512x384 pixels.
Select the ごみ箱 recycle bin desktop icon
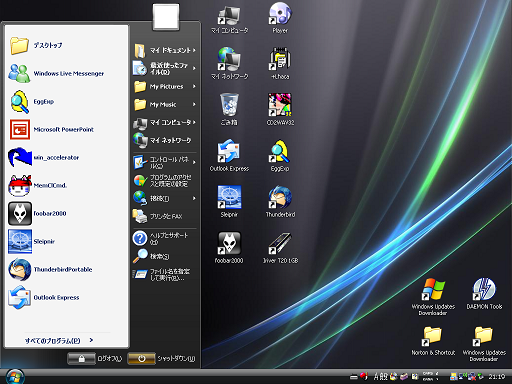(229, 110)
